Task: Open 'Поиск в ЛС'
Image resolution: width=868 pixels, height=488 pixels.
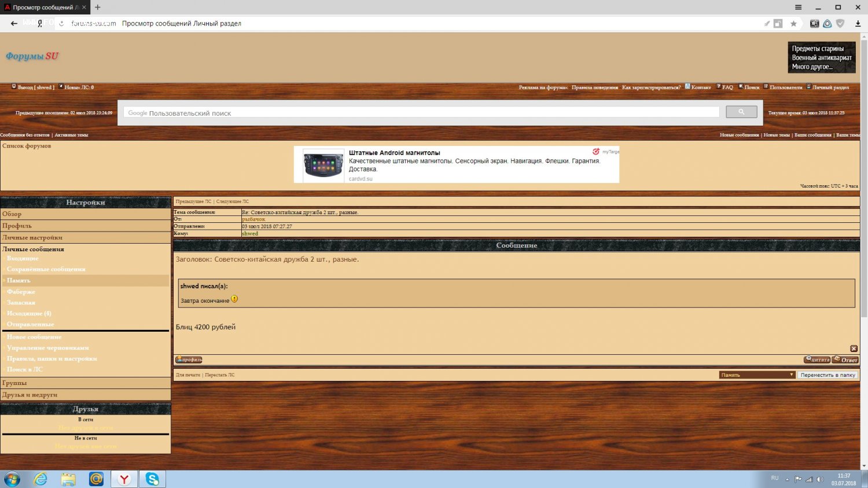Action: [25, 369]
